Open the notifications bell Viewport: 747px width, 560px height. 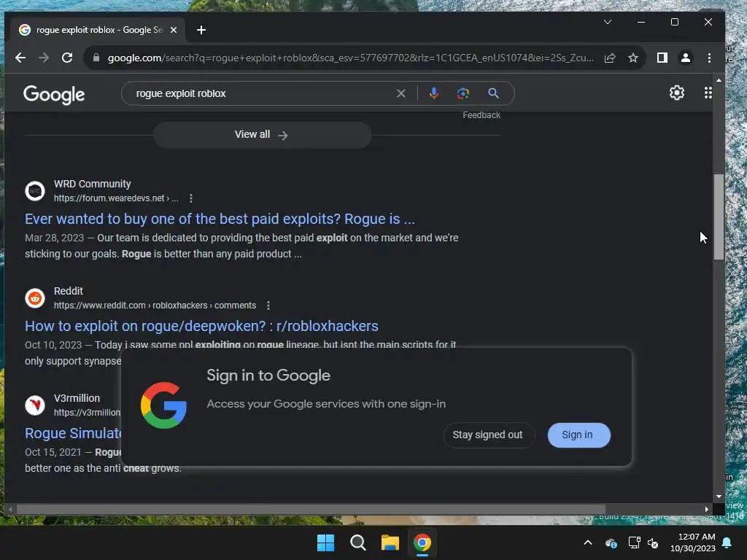click(x=727, y=542)
